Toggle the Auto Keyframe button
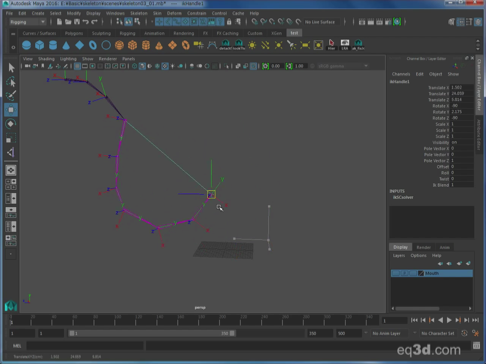The width and height of the screenshot is (486, 364). pyautogui.click(x=464, y=333)
